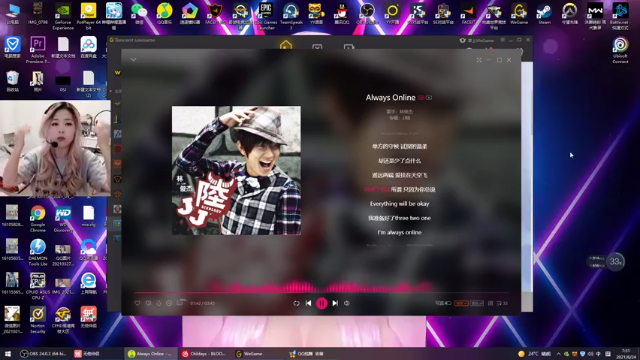
Task: Click the lyric line 'I'm always online'
Action: tap(400, 232)
